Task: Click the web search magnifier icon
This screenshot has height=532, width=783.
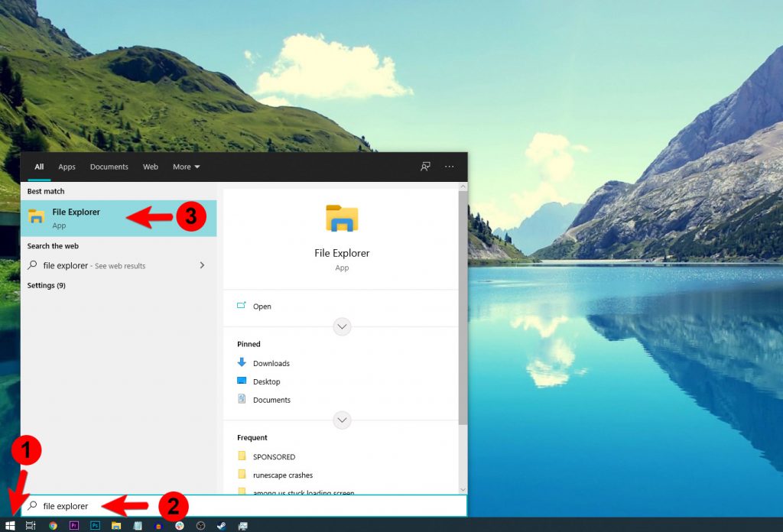Action: (x=32, y=265)
